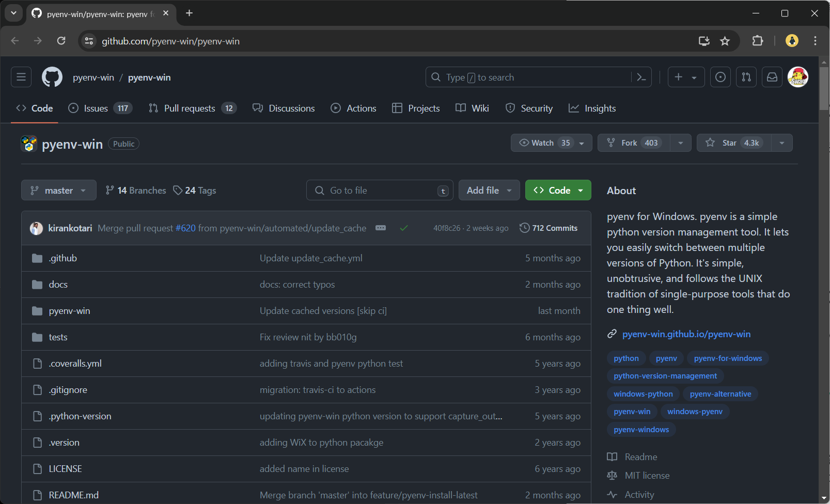Open the README.md file
This screenshot has height=504, width=830.
click(74, 495)
